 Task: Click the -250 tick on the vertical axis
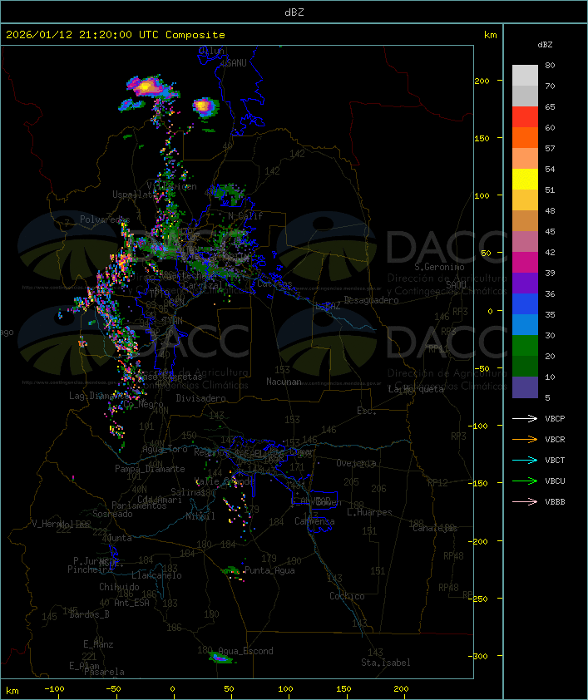(x=478, y=599)
